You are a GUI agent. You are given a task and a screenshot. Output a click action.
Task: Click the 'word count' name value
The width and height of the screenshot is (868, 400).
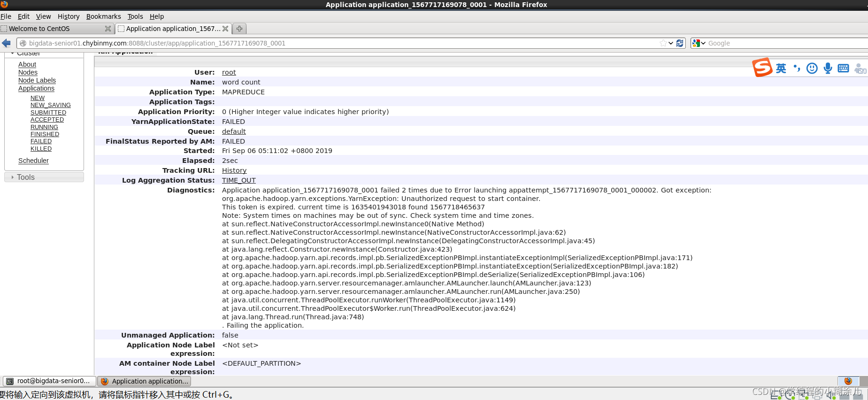(241, 82)
